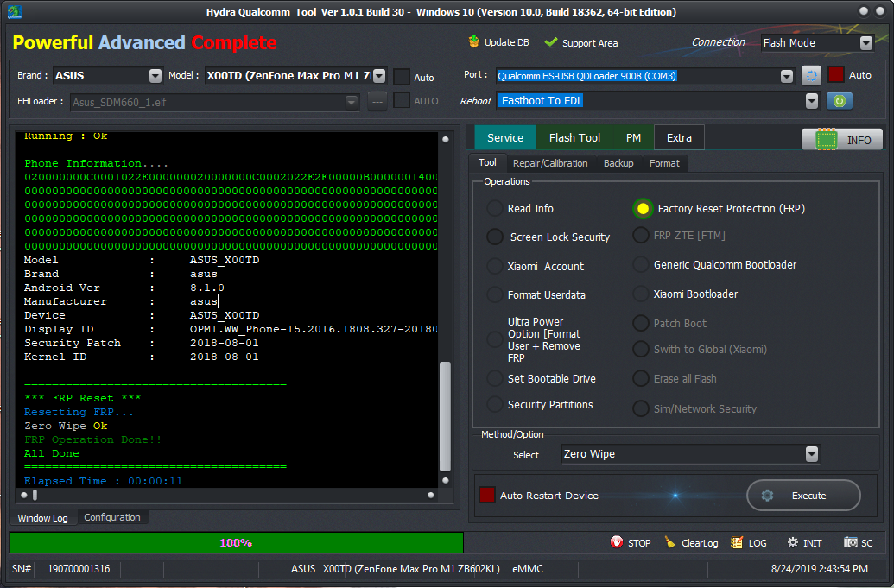Image resolution: width=894 pixels, height=588 pixels.
Task: Select Read Info radio option
Action: pyautogui.click(x=494, y=209)
